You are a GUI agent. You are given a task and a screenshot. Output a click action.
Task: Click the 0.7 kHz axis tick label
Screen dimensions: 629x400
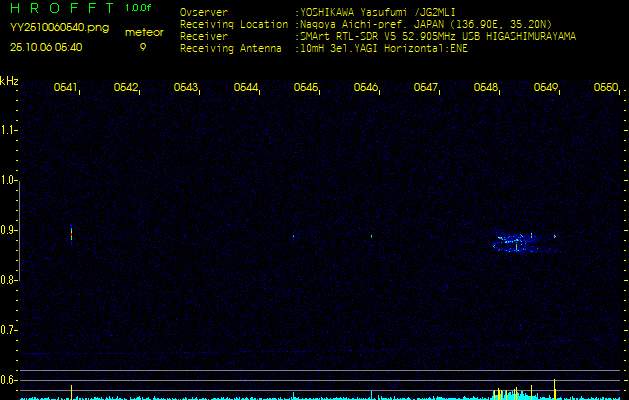click(x=8, y=330)
